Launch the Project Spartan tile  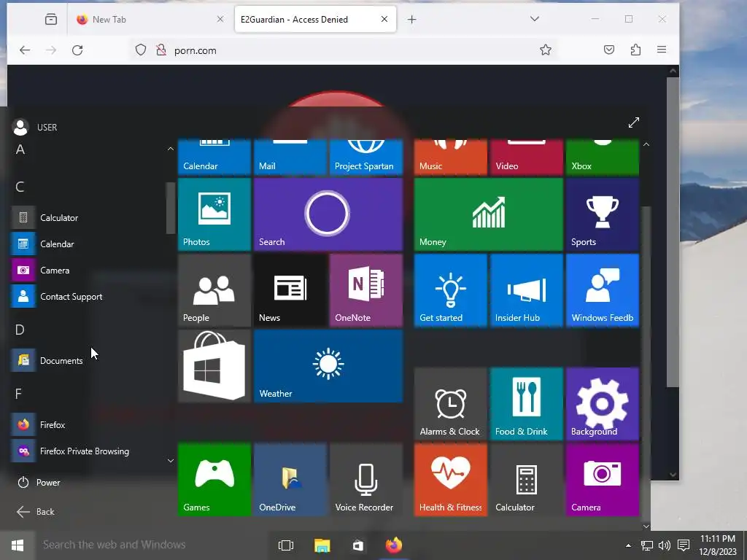(x=366, y=157)
